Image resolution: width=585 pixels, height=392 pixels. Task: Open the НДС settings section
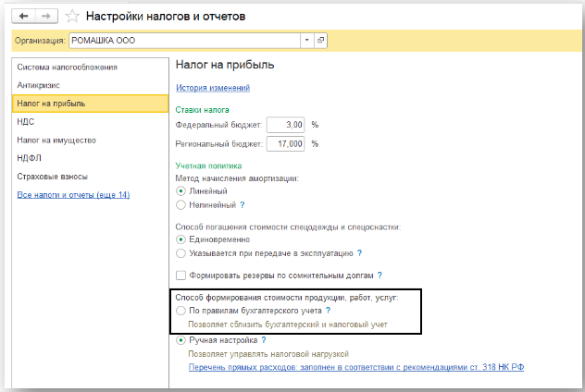click(26, 121)
